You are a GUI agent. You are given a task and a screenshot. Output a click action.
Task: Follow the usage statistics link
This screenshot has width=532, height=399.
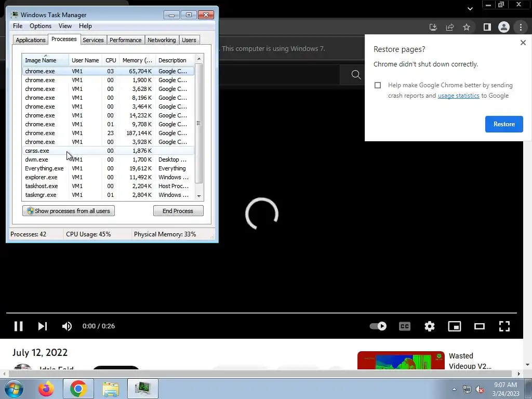[458, 96]
